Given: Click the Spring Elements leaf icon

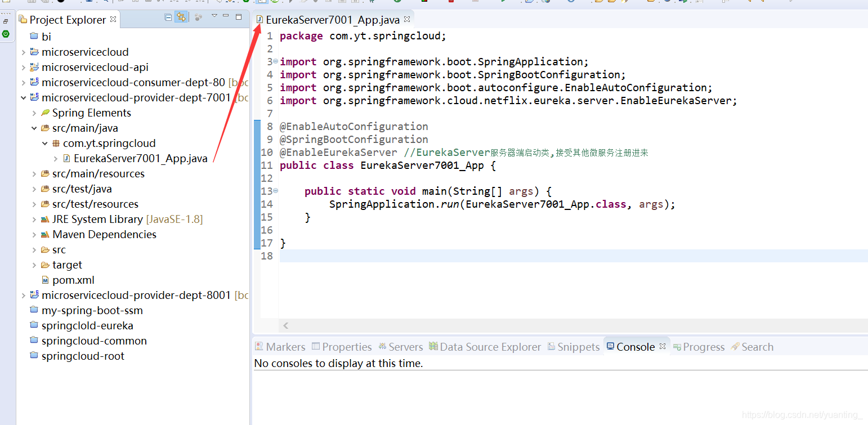Looking at the screenshot, I should pyautogui.click(x=45, y=113).
